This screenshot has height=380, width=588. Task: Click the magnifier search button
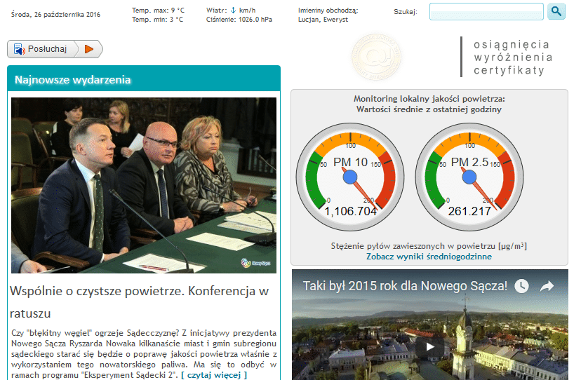tap(556, 11)
